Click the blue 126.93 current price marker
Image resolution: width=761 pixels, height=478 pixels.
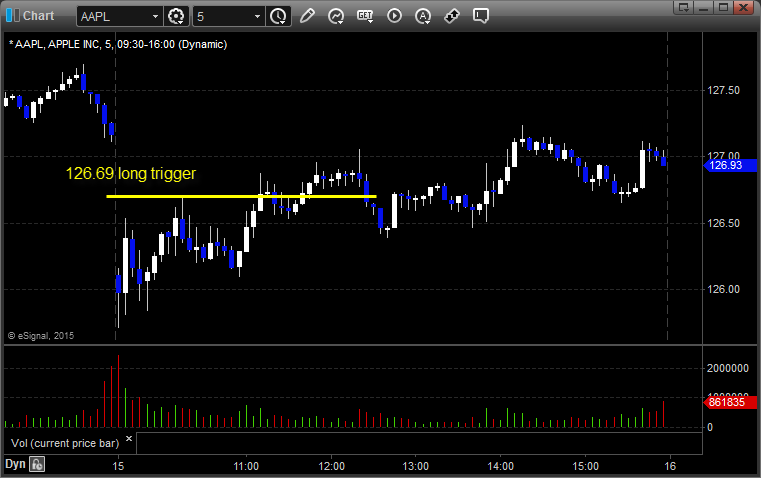(730, 165)
